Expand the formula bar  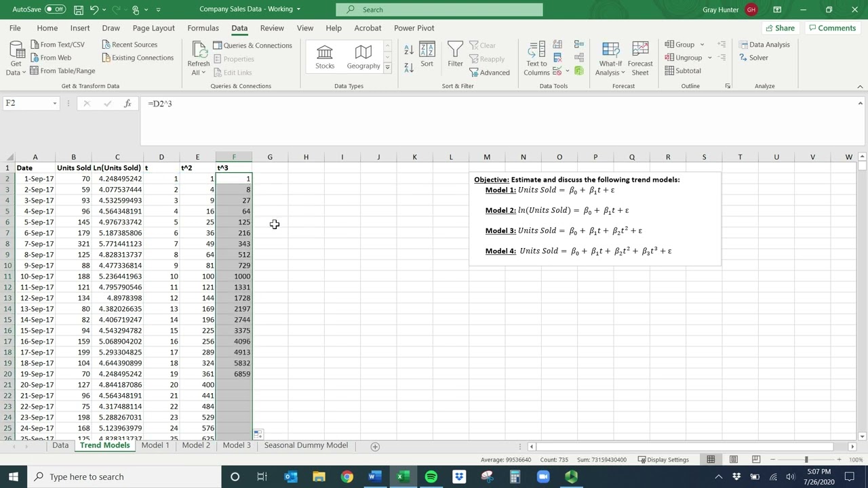point(860,103)
